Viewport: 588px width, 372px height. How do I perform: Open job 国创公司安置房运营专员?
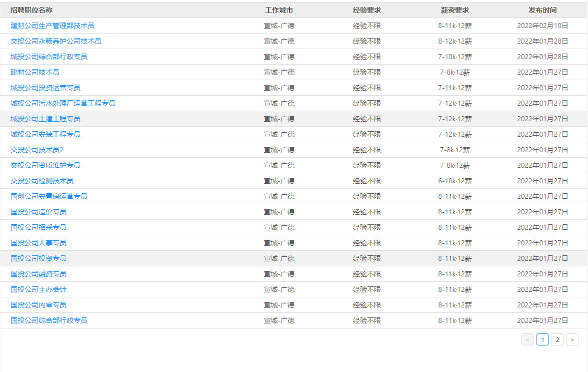[49, 196]
